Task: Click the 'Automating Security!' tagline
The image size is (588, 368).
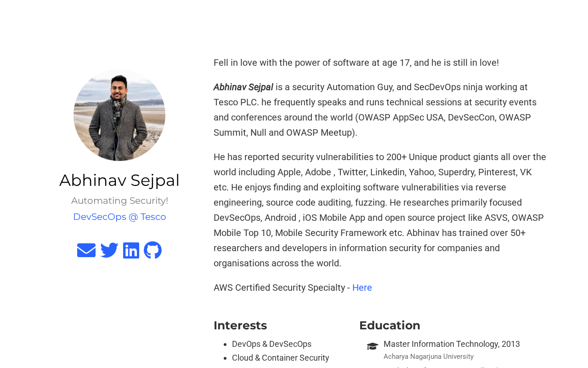Action: [119, 201]
